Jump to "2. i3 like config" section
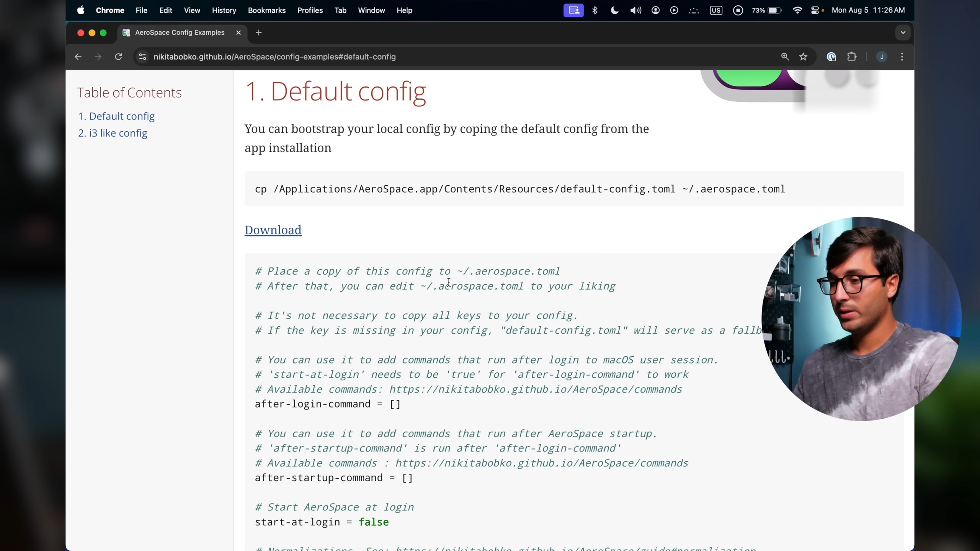Screen dimensions: 980x551 click(x=113, y=133)
